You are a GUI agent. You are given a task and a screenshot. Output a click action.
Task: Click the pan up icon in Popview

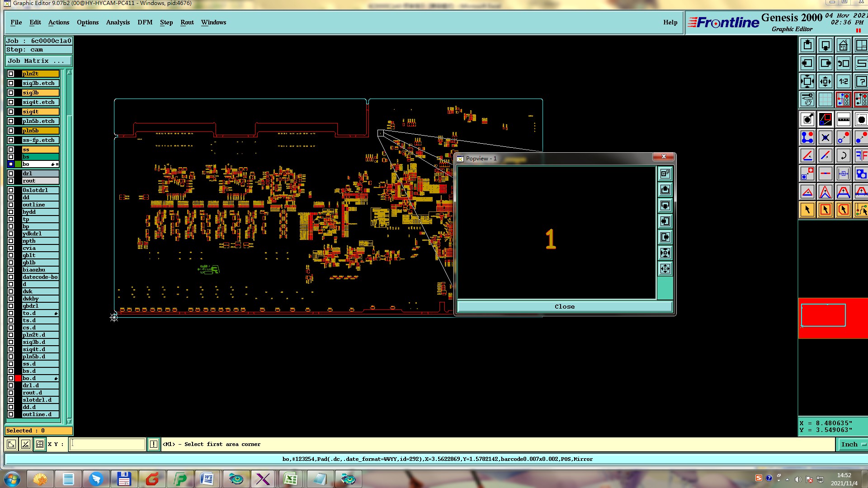pos(665,190)
